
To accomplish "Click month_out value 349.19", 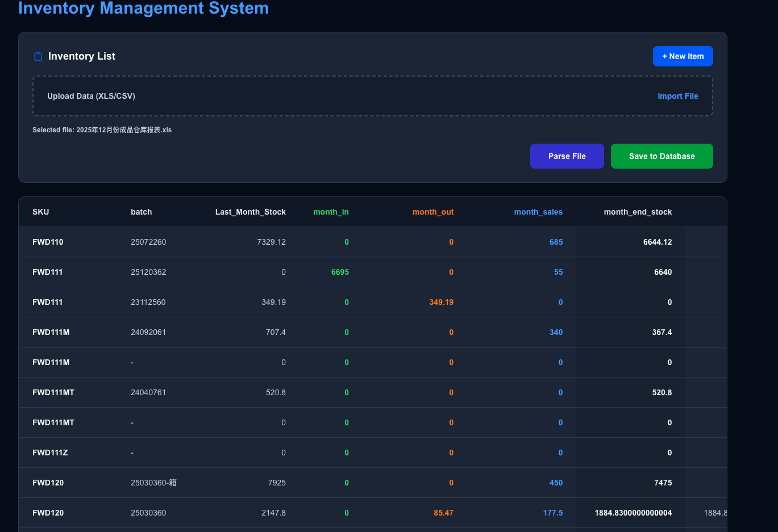I will click(441, 302).
